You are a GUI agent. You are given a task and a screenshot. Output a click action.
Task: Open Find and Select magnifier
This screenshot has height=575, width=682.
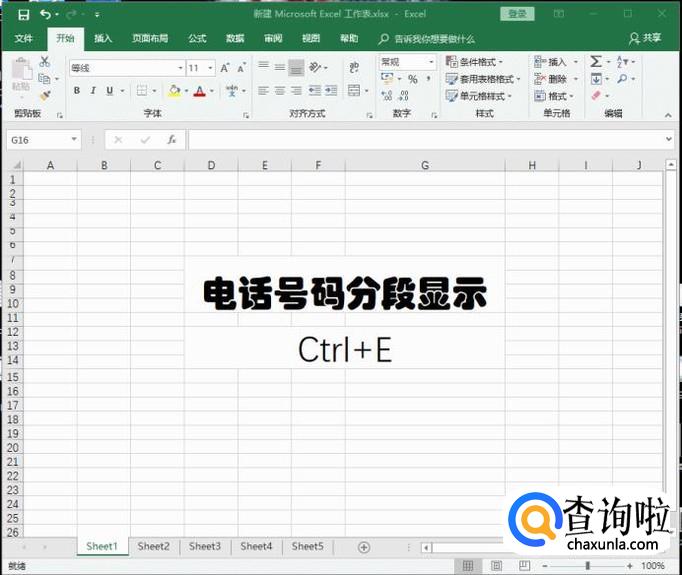(622, 79)
